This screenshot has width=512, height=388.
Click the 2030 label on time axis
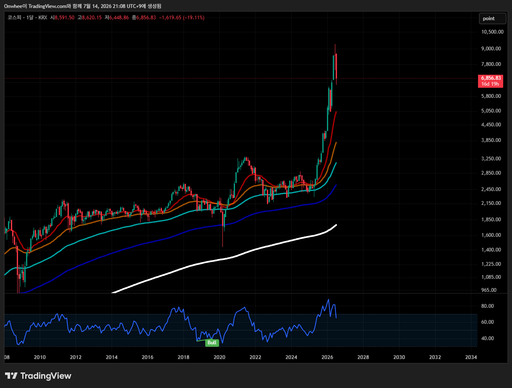399,357
